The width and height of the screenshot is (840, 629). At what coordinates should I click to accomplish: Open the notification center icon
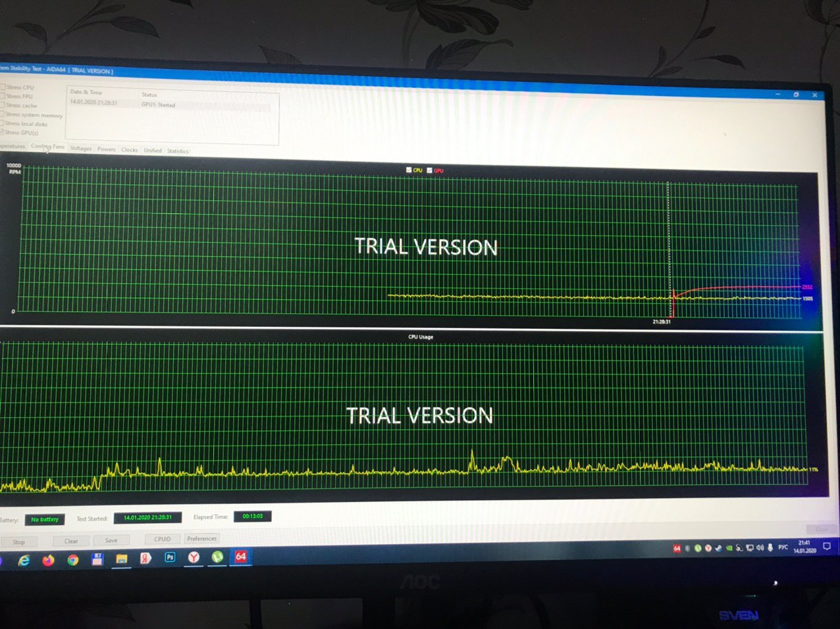click(x=827, y=546)
